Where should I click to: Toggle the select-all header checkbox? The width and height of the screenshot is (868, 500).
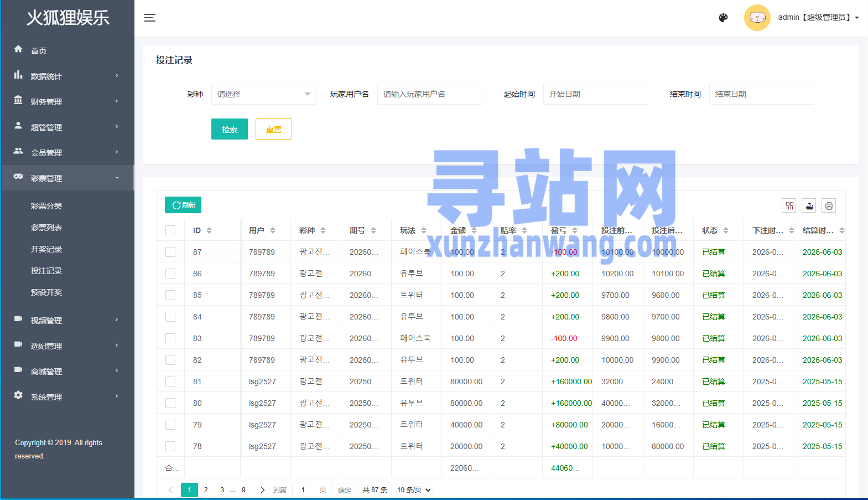tap(170, 230)
